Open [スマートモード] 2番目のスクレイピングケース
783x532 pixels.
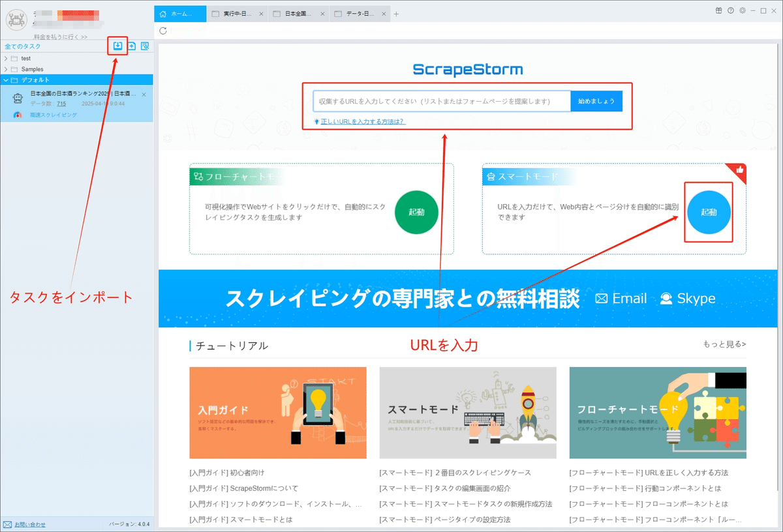point(455,473)
